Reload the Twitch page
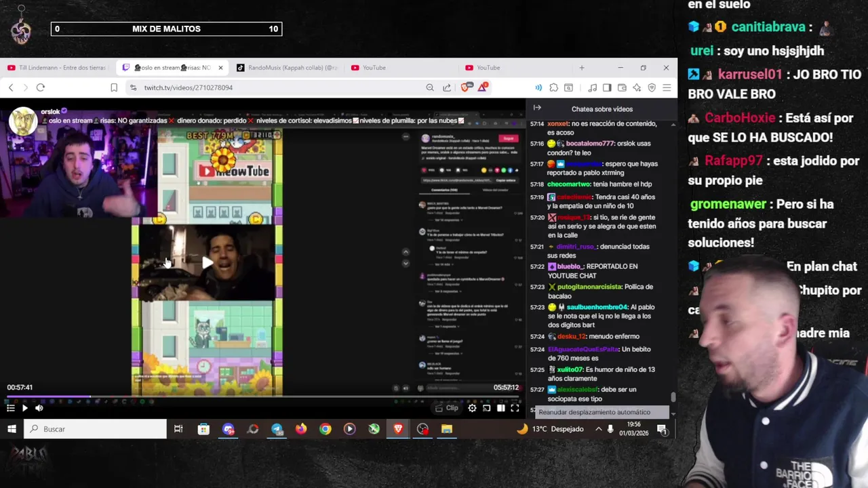 [41, 87]
